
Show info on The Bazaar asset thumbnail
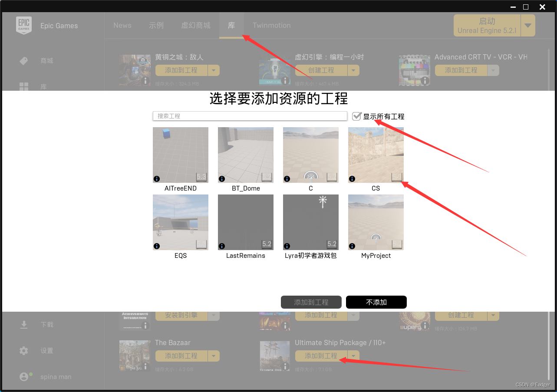(146, 366)
